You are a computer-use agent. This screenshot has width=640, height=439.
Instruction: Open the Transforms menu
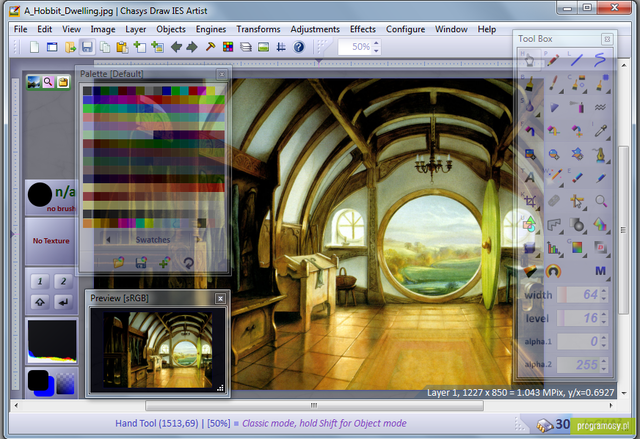[258, 29]
